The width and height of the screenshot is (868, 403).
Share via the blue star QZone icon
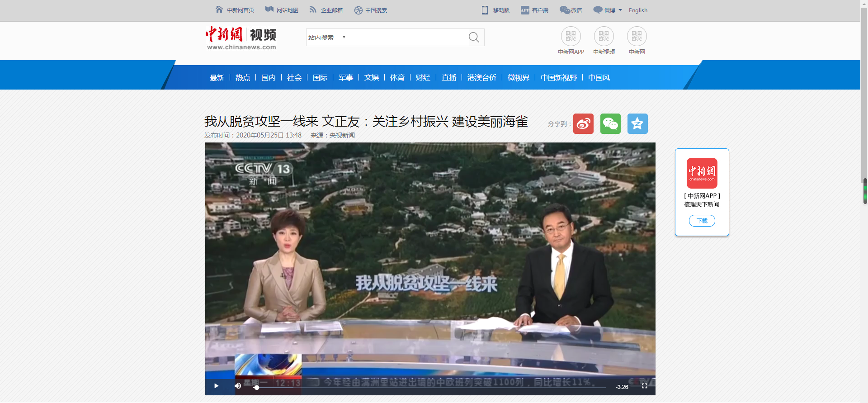coord(637,123)
